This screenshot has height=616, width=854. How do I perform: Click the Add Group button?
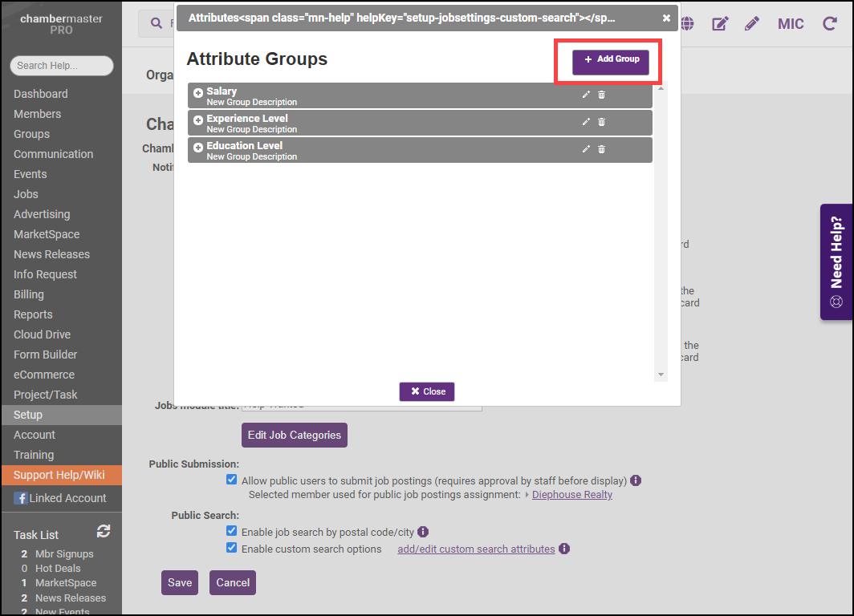(610, 60)
